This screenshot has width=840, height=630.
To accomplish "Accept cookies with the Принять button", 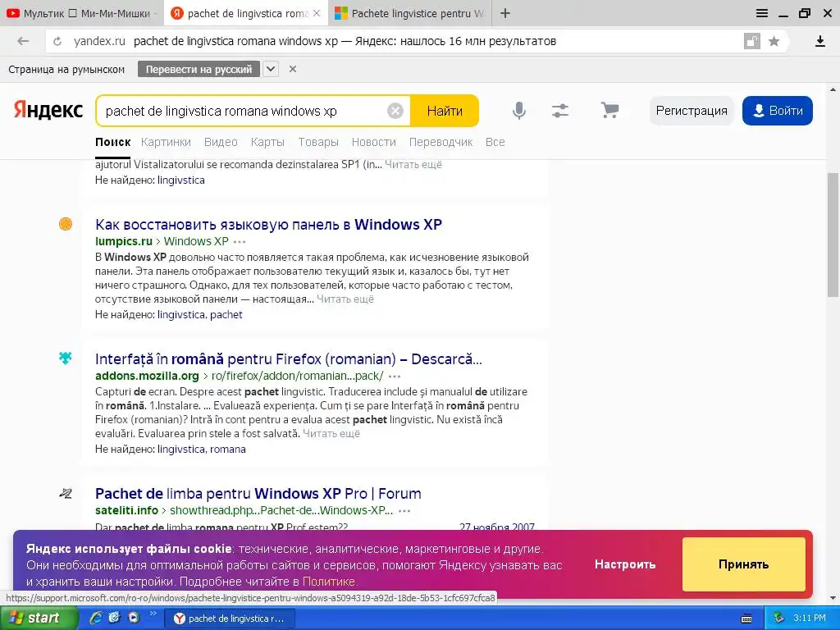I will pyautogui.click(x=743, y=564).
